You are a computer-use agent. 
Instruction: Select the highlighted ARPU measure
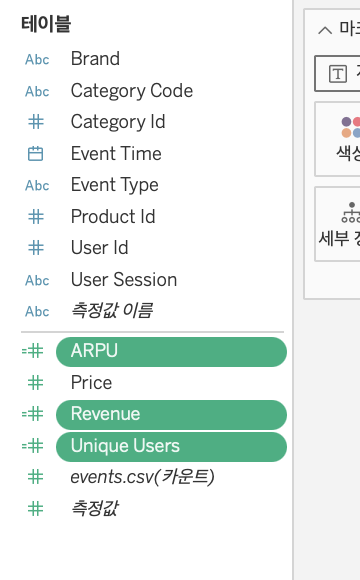[x=171, y=351]
